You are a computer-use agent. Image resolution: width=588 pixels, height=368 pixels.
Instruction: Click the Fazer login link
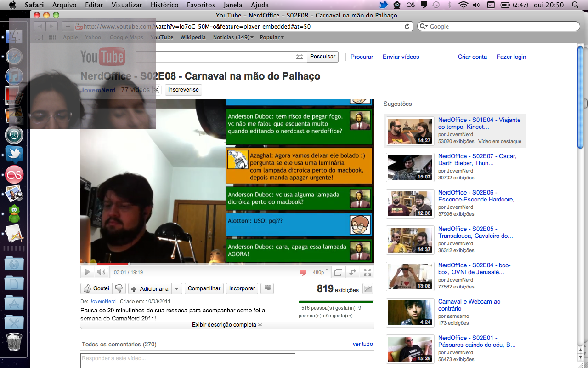click(x=511, y=57)
